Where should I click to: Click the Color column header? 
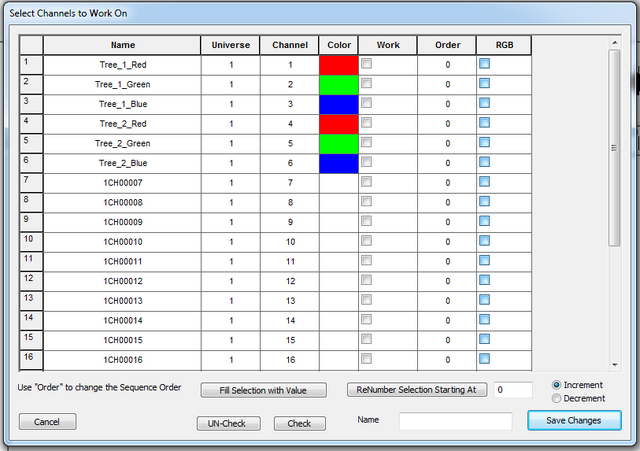339,45
